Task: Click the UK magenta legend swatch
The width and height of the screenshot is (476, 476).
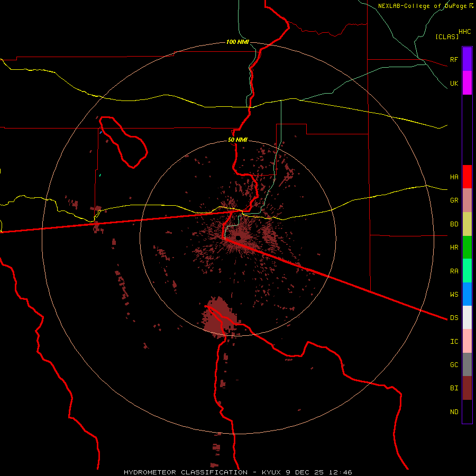Action: [x=467, y=83]
